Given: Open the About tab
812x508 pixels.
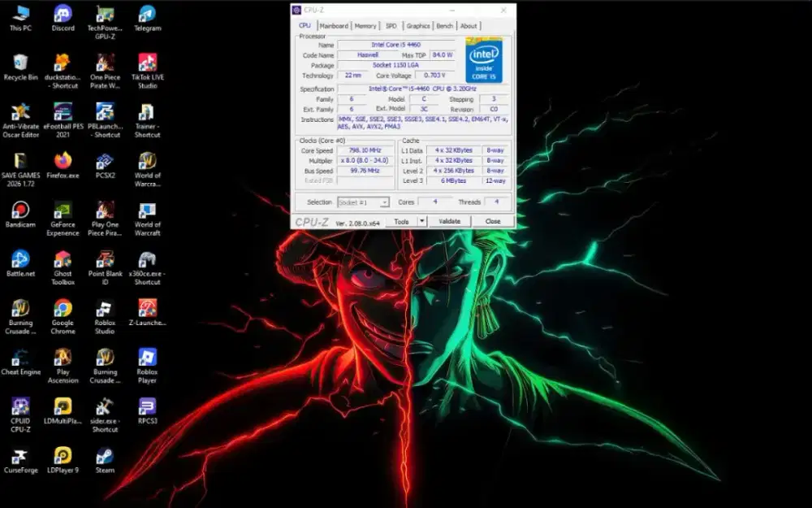Looking at the screenshot, I should pos(469,26).
